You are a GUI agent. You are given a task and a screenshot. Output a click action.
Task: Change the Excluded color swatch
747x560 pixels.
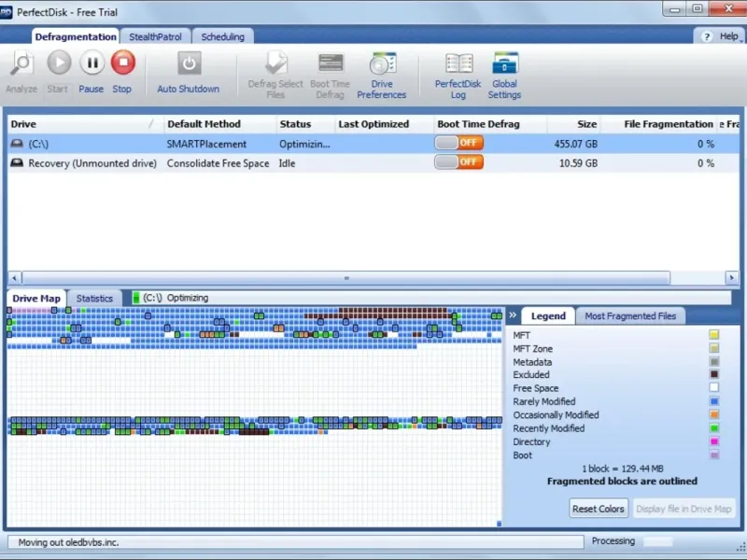[713, 374]
